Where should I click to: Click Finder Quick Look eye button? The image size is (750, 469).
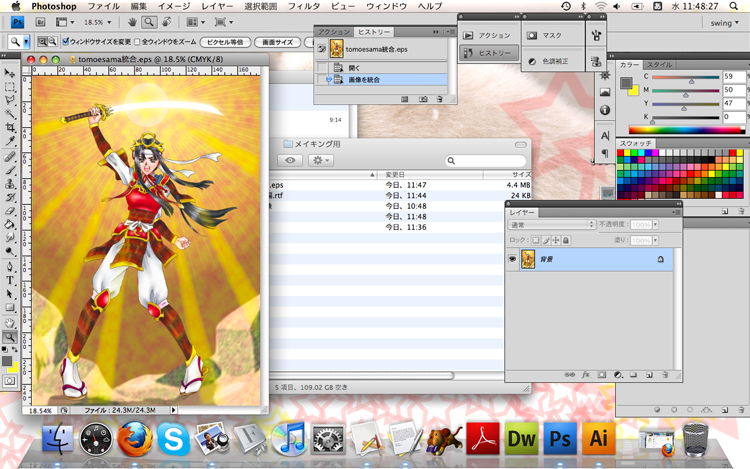click(290, 161)
